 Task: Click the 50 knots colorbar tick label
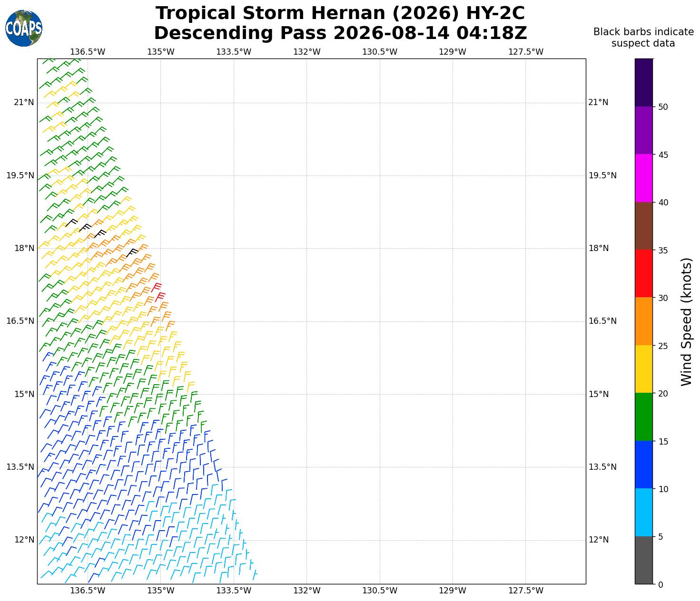pyautogui.click(x=663, y=107)
